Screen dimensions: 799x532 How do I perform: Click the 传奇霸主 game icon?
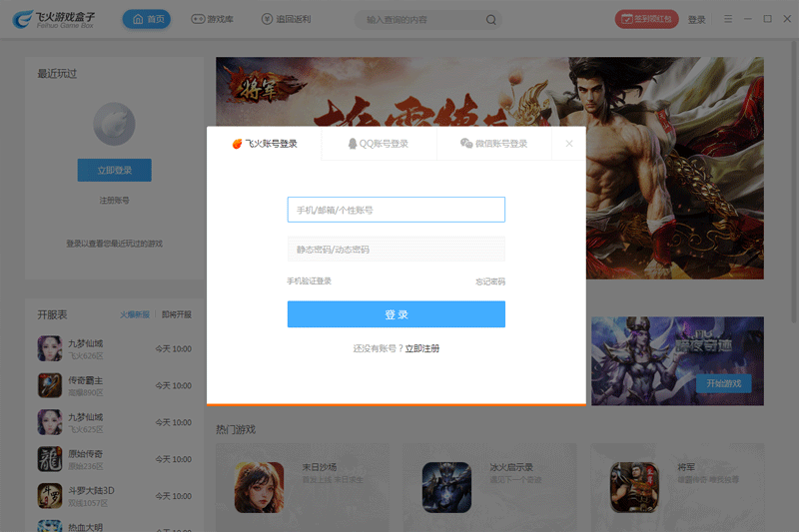[49, 385]
